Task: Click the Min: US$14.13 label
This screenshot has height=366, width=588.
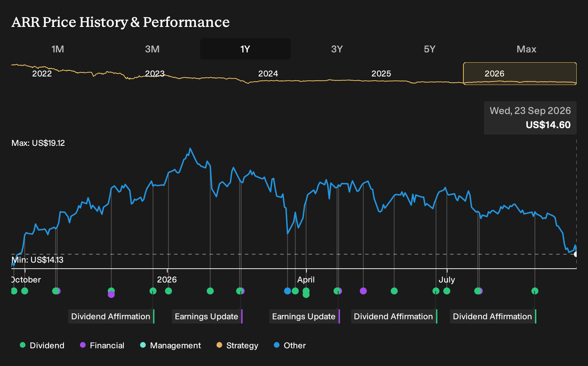Action: tap(38, 260)
